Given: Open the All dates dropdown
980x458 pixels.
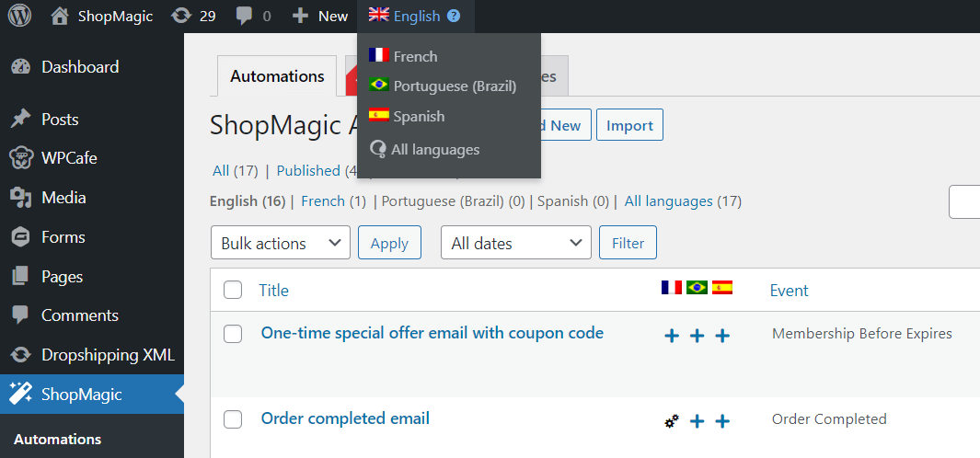Looking at the screenshot, I should [516, 243].
